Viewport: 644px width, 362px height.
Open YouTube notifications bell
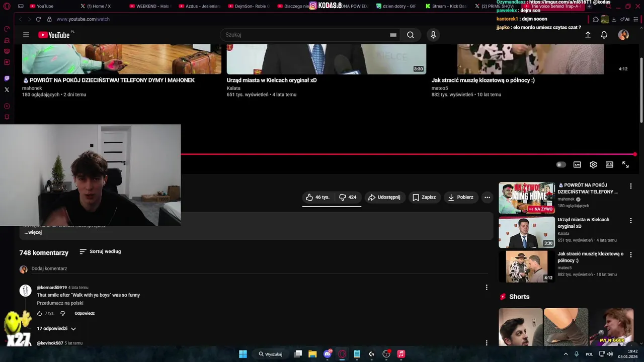[604, 35]
